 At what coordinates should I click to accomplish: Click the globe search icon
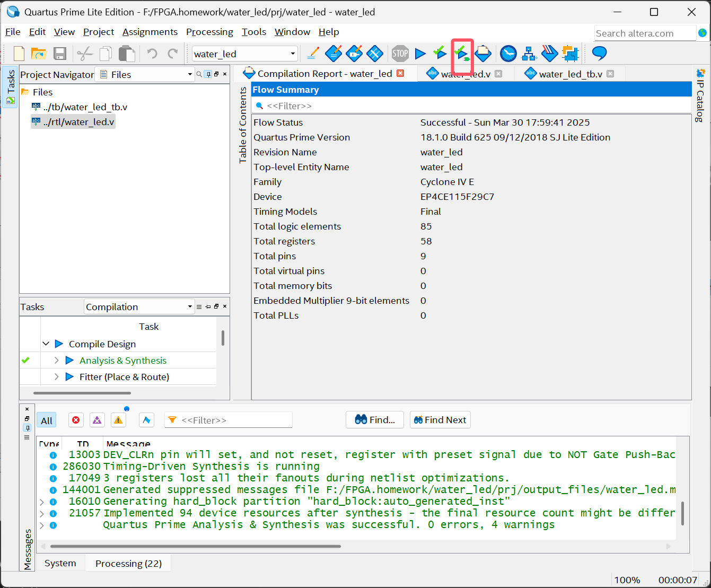(703, 33)
